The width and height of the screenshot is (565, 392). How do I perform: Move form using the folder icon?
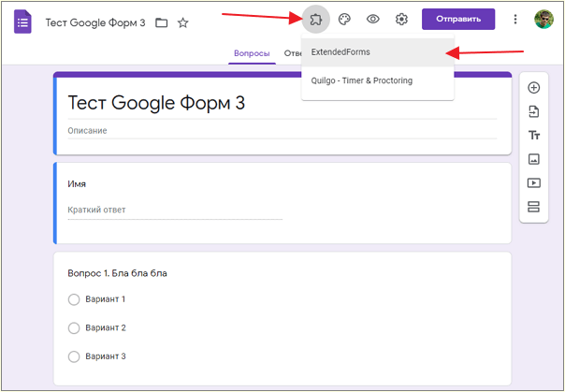pos(162,23)
